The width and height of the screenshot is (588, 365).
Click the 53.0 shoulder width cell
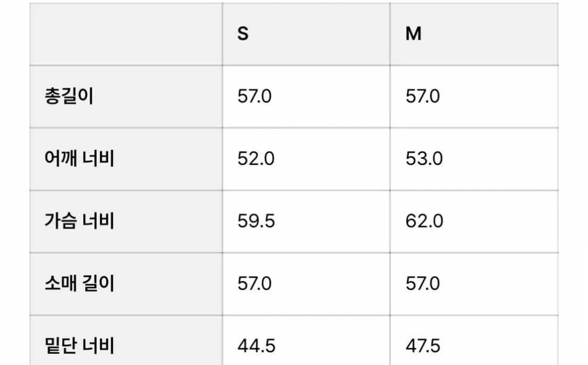424,158
